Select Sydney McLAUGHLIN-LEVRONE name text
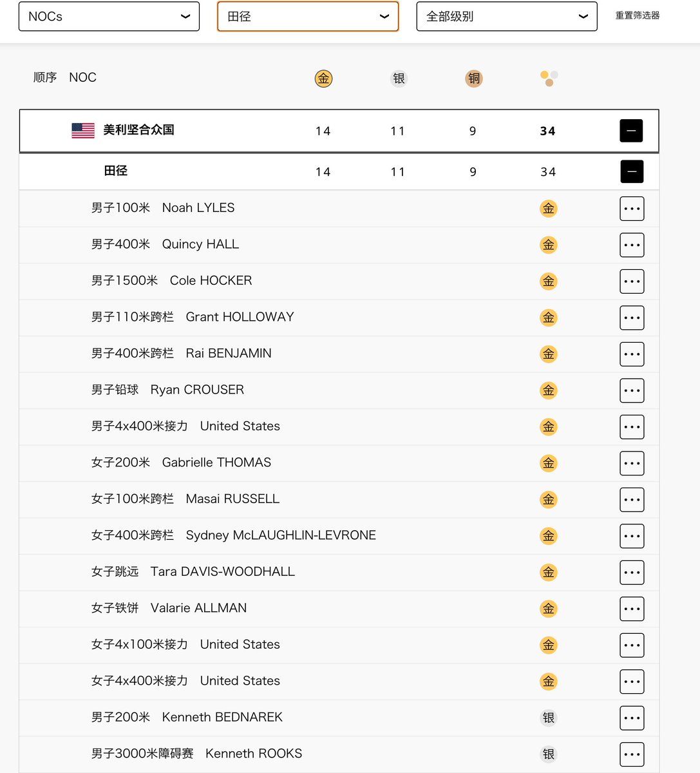This screenshot has width=700, height=773. pos(281,535)
